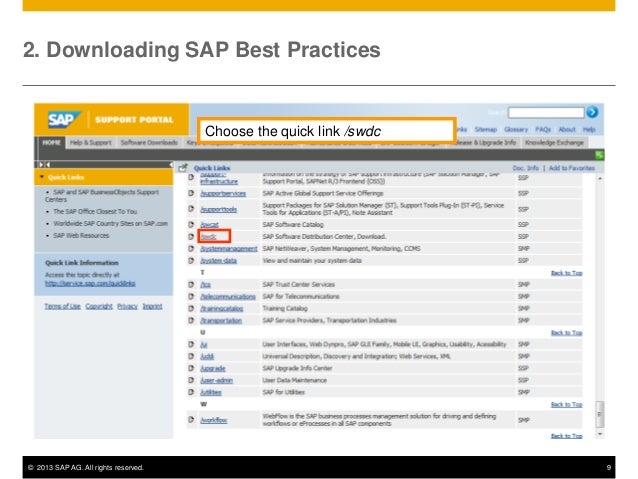Click Add to Favorites
The image size is (638, 479).
(x=572, y=168)
